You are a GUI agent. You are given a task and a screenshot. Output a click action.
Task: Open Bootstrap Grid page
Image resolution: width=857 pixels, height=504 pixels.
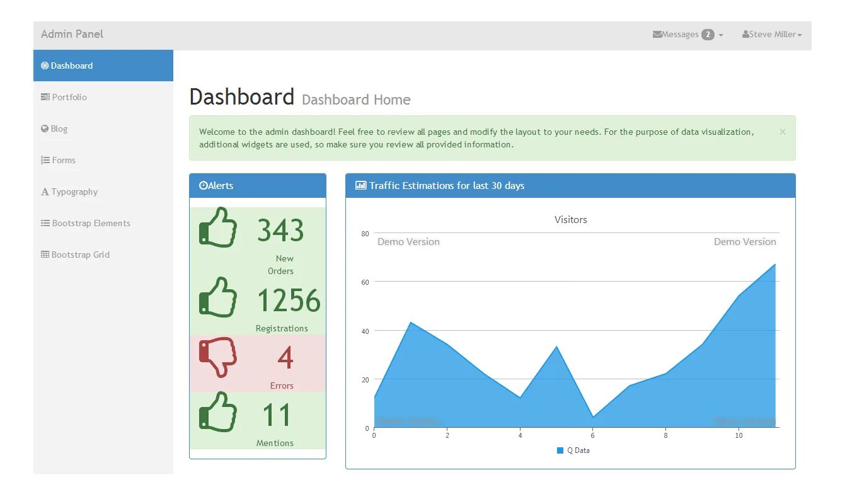point(103,255)
